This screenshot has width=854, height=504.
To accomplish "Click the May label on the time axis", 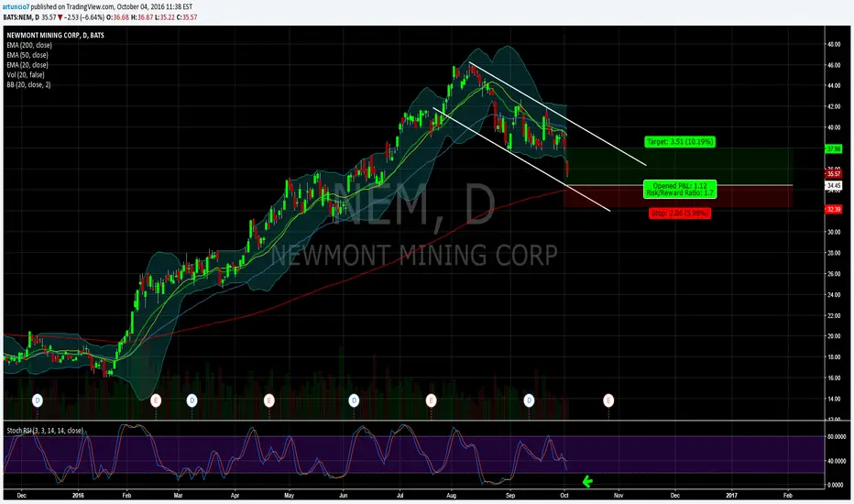I will click(290, 495).
